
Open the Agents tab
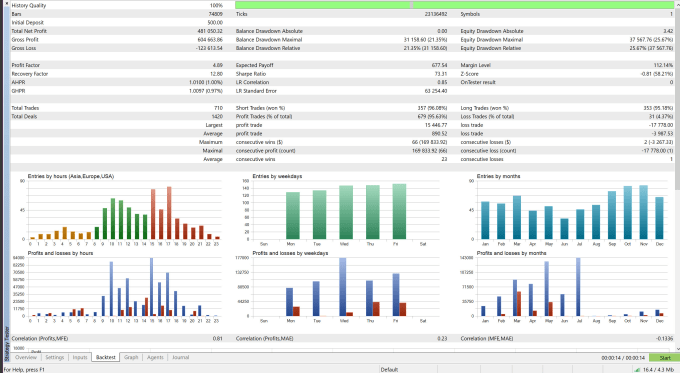click(x=155, y=357)
